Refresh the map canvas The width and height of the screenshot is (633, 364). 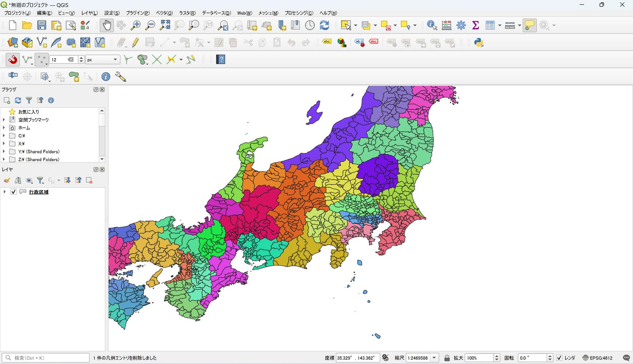324,25
